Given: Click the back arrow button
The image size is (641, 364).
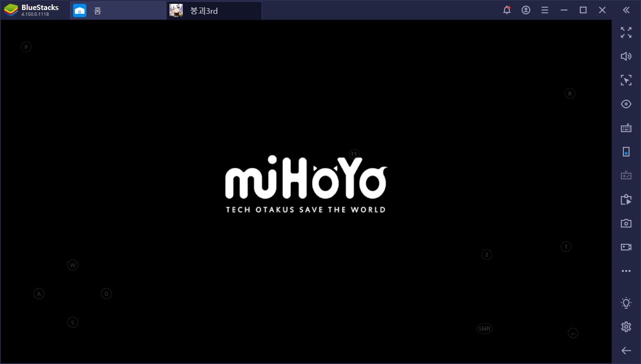Looking at the screenshot, I should [626, 351].
